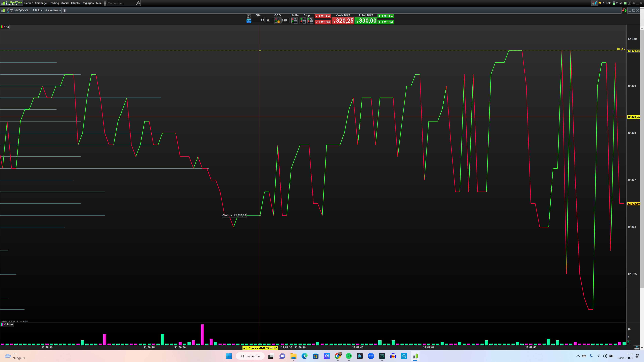This screenshot has width=644, height=362.
Task: Expand the 1 tick timeframe dropdown
Action: tap(38, 11)
